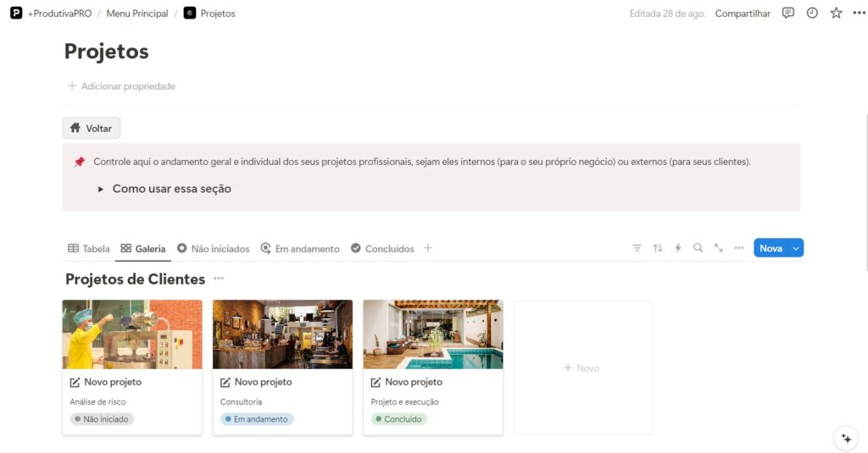Click the Voltar button
The height and width of the screenshot is (453, 868).
92,129
